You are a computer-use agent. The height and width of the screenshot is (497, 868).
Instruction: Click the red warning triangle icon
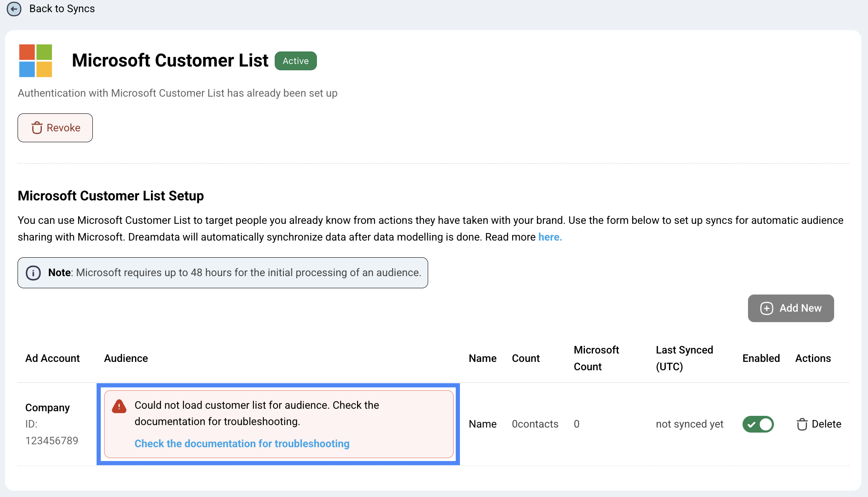119,406
